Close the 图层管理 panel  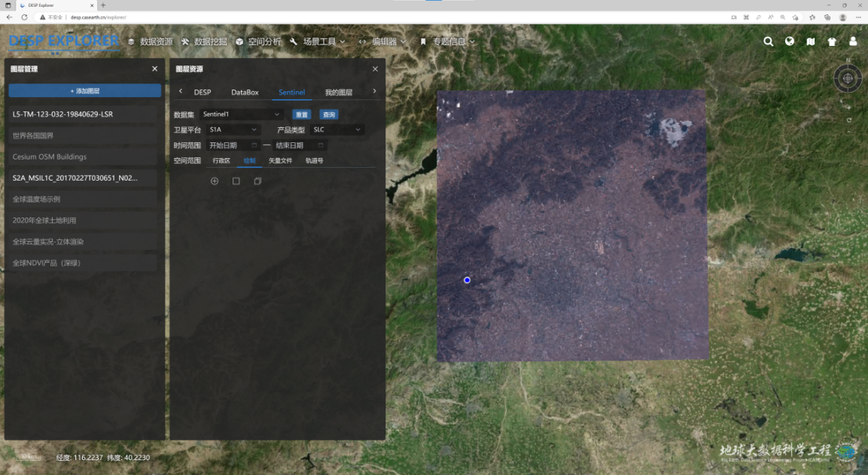click(x=154, y=69)
